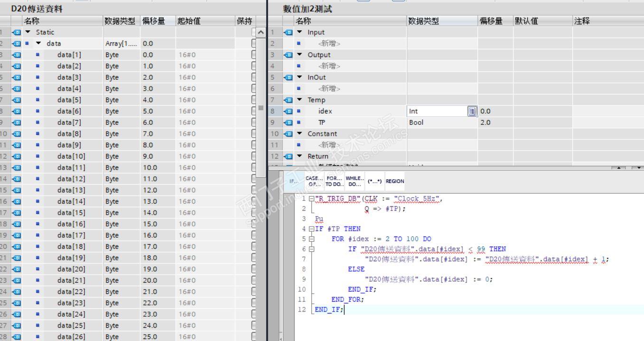The image size is (644, 341).
Task: Collapse the Temp section
Action: coord(299,100)
